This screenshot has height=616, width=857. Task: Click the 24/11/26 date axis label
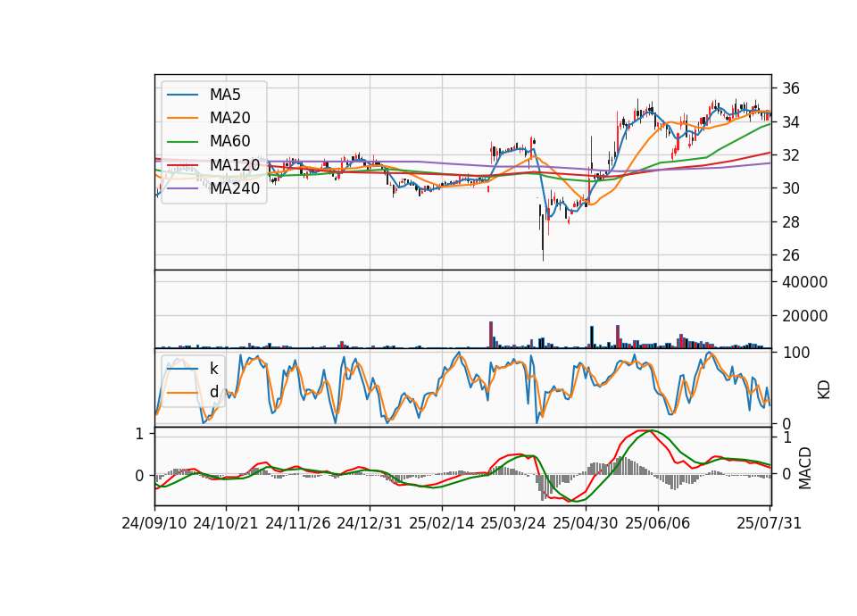(x=298, y=524)
